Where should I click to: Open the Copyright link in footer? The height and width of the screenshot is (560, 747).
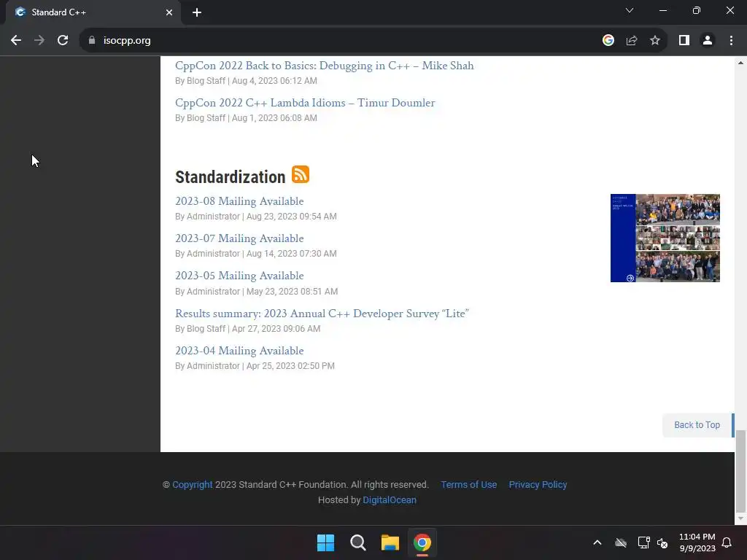coord(193,485)
